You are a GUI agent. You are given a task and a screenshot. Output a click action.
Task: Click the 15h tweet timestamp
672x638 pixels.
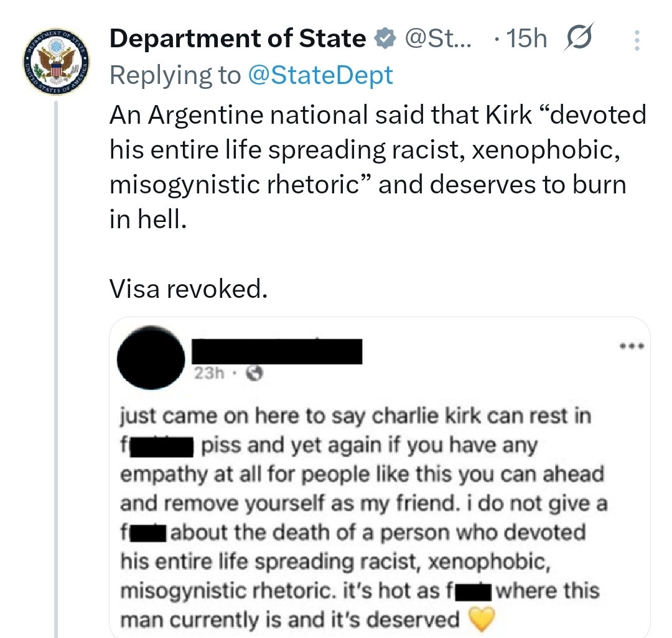point(527,39)
